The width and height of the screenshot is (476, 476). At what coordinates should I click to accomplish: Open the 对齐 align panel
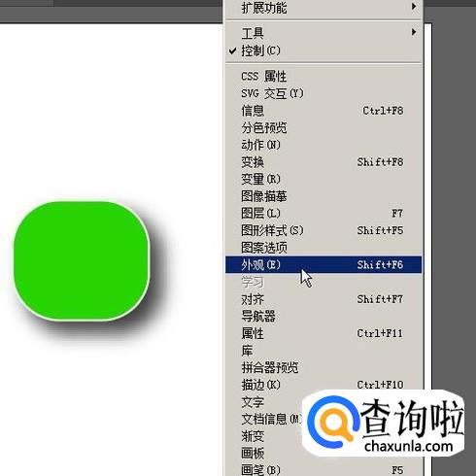pos(323,299)
